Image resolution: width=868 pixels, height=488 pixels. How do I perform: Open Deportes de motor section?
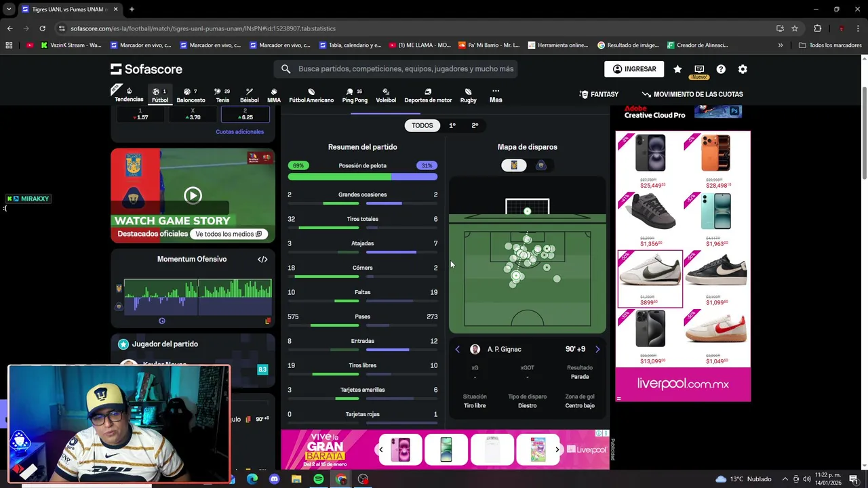click(x=428, y=95)
